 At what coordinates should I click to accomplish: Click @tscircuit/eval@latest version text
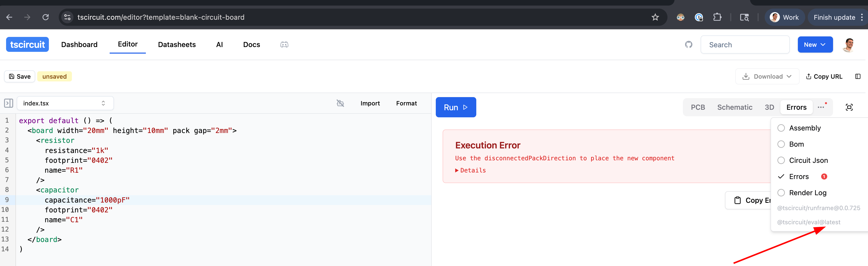point(808,222)
